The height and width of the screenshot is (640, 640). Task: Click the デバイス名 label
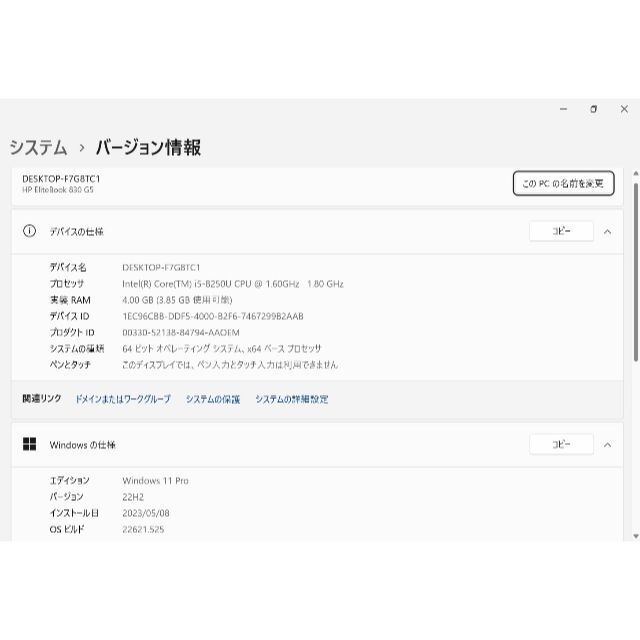(68, 267)
